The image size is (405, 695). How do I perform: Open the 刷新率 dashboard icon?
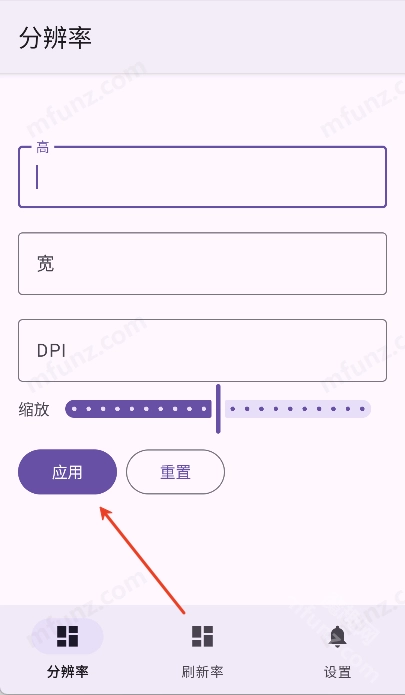202,636
